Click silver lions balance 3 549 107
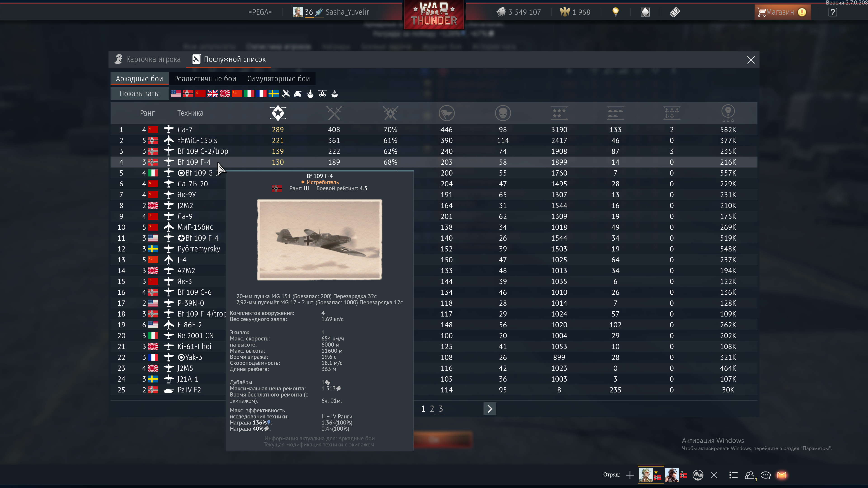This screenshot has width=868, height=488. click(x=519, y=12)
